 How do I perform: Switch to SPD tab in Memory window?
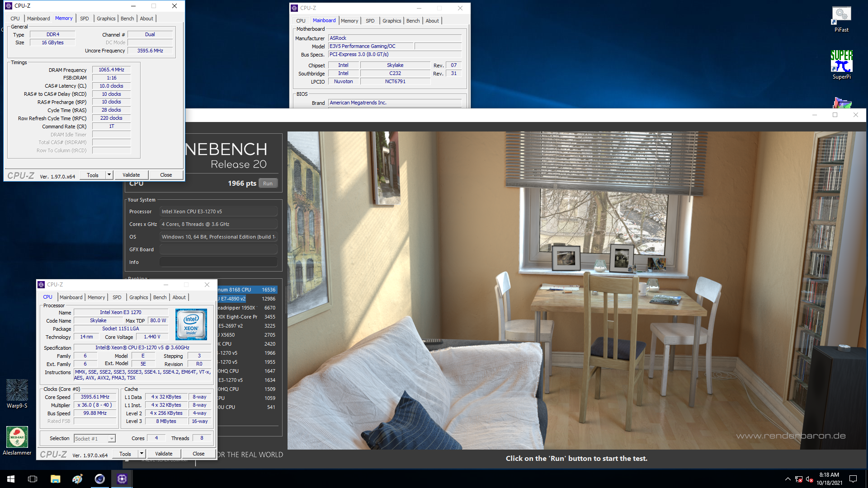pyautogui.click(x=85, y=19)
